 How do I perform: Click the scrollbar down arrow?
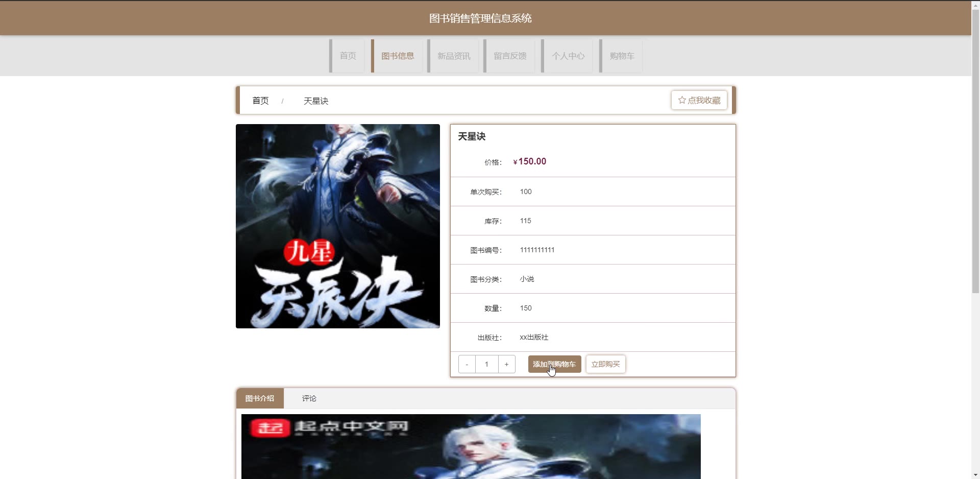coord(975,475)
